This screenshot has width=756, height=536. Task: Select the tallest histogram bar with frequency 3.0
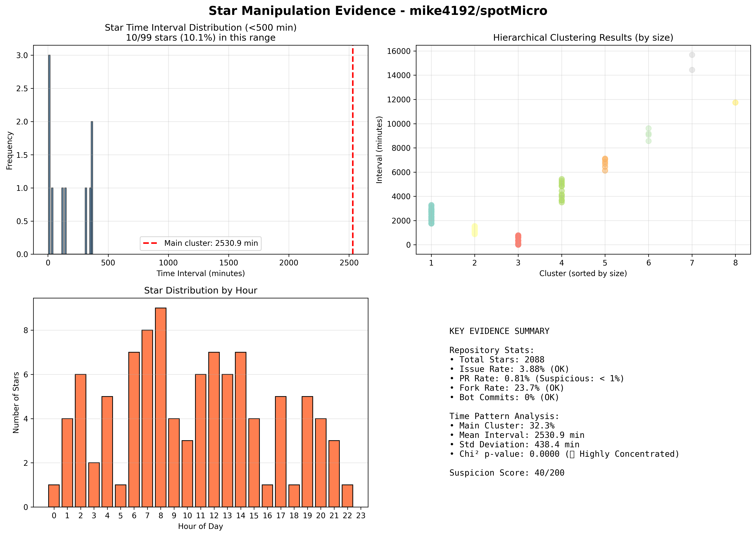pyautogui.click(x=49, y=155)
